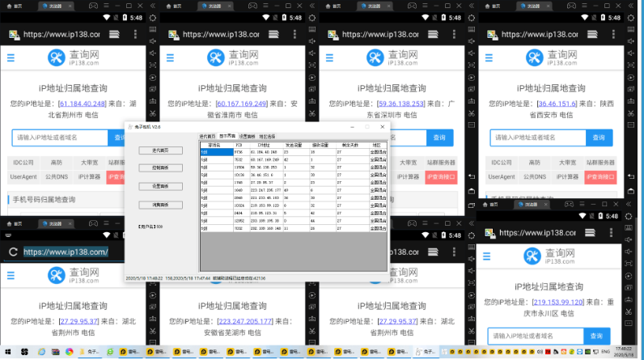
Task: Open settings gear on 60.167.169.249 emulator side toolbar
Action: pyautogui.click(x=312, y=18)
